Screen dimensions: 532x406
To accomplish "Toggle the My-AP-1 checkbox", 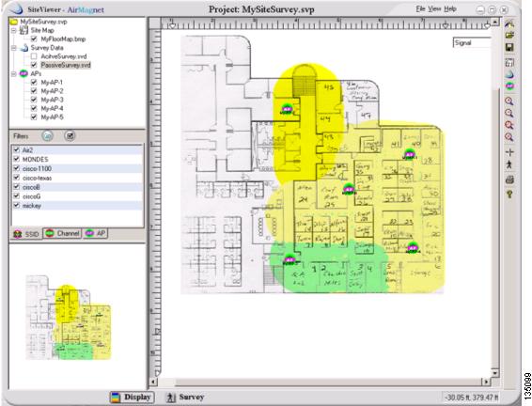I will click(x=34, y=82).
